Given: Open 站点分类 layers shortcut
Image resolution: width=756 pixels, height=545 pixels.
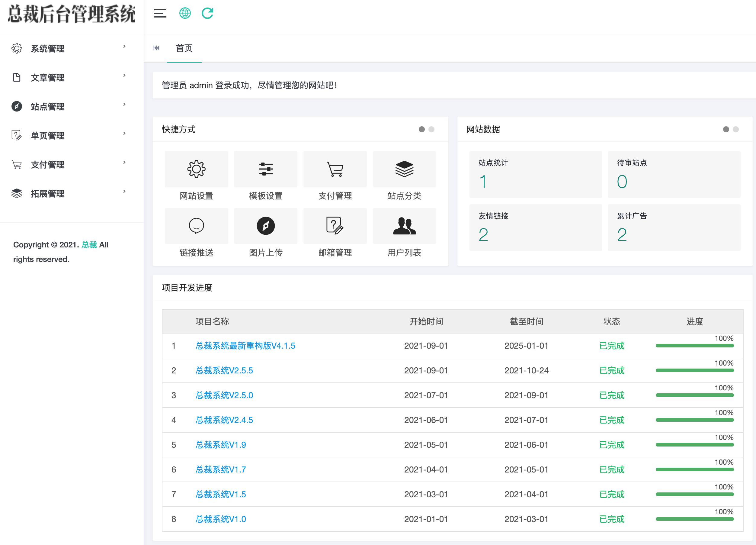Looking at the screenshot, I should [404, 169].
